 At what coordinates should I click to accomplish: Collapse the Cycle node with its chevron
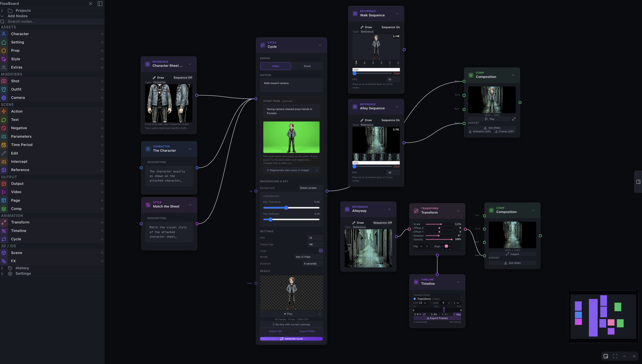click(x=320, y=45)
